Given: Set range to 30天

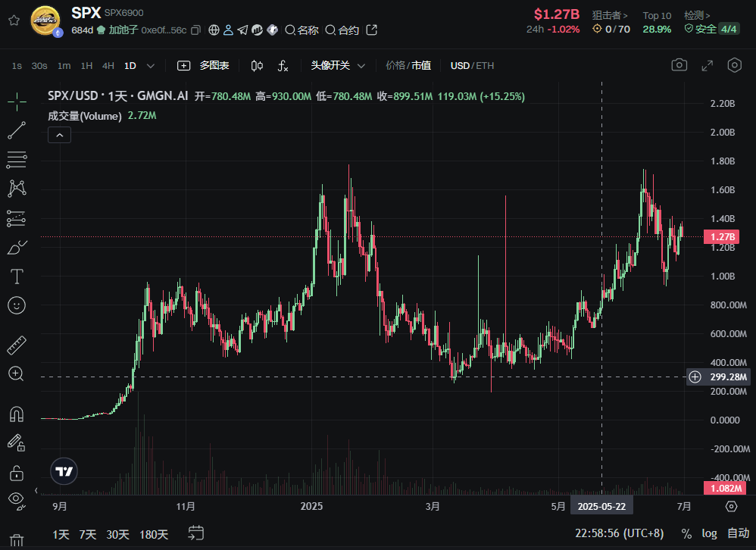Looking at the screenshot, I should click(117, 535).
